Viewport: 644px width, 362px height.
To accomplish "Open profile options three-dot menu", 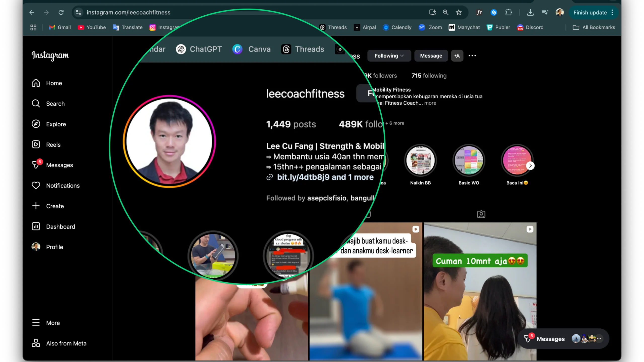I will coord(472,56).
